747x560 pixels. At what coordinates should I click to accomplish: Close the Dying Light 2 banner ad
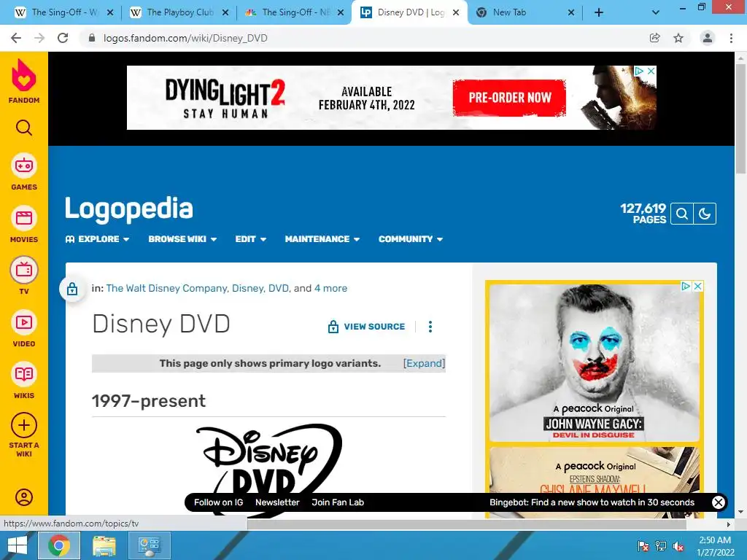pos(651,71)
